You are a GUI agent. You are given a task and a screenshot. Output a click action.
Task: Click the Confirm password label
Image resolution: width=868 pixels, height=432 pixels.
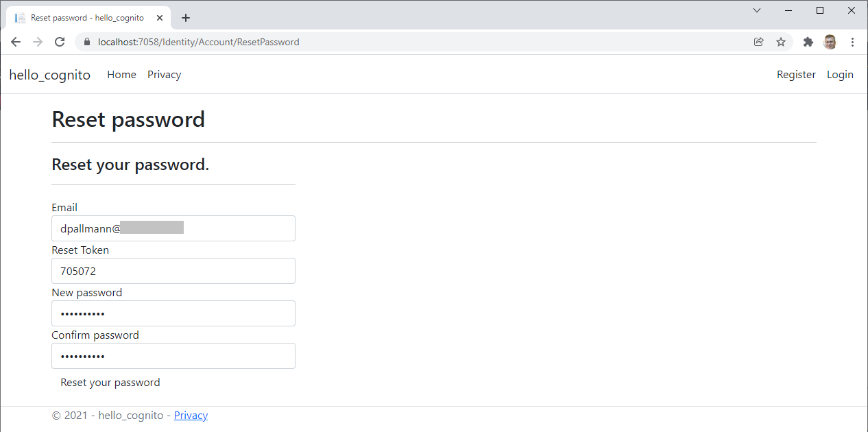(95, 335)
